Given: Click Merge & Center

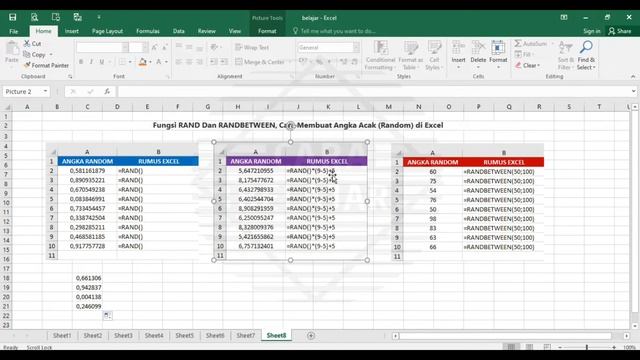Looking at the screenshot, I should (x=260, y=62).
